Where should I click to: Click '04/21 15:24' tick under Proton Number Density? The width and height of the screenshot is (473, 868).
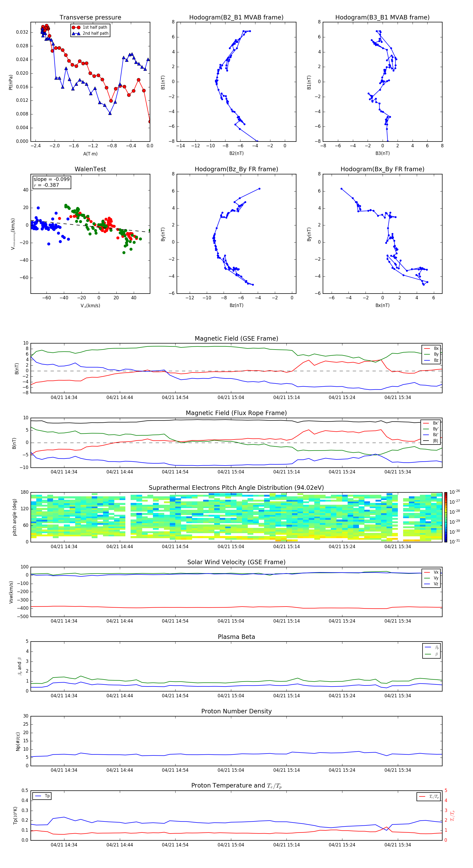coord(342,770)
